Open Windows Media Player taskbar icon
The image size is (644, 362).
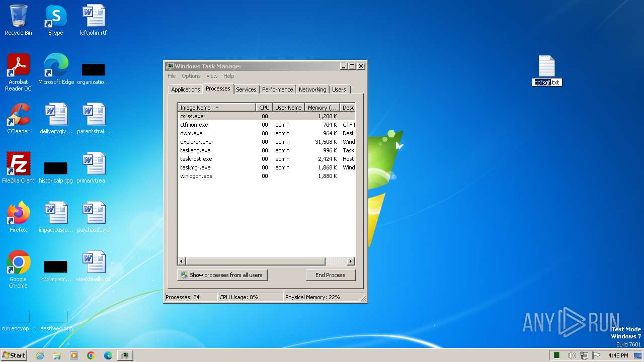[74, 355]
